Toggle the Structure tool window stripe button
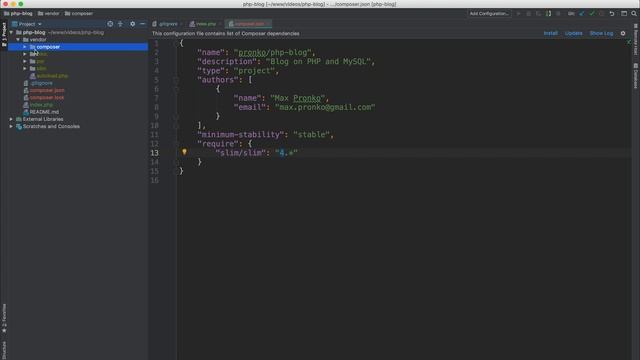 tap(4, 350)
